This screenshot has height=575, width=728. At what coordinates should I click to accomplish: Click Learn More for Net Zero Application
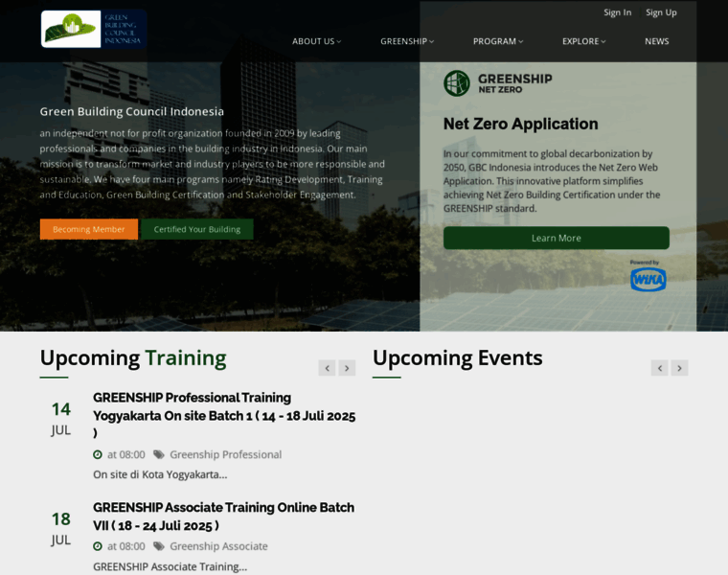click(557, 238)
